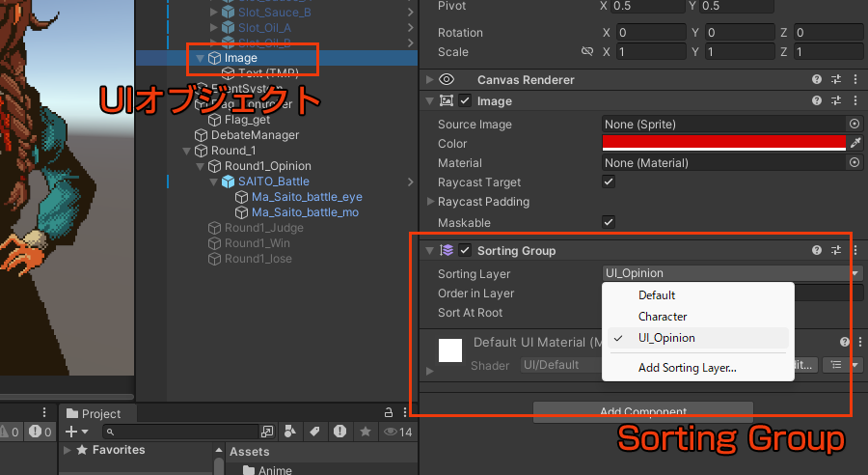Expand the Canvas Renderer component
The image size is (868, 475).
[x=429, y=79]
